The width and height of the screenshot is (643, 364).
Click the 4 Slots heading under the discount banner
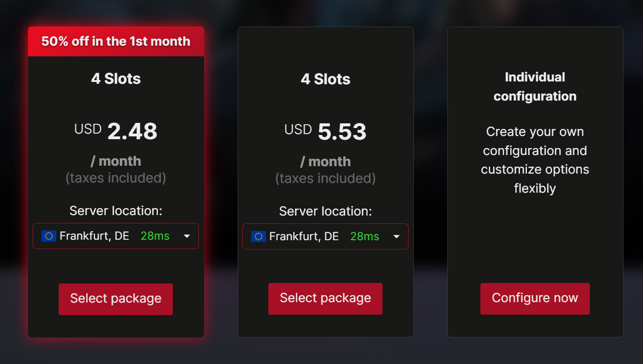coord(116,79)
